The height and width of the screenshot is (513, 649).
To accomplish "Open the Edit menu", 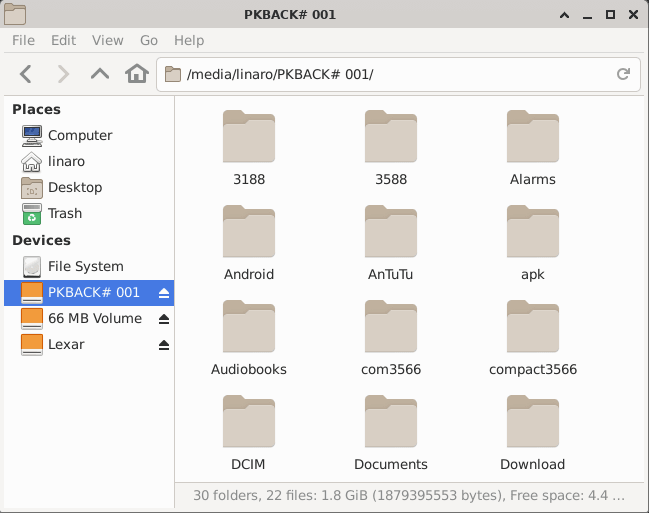I will pos(63,40).
